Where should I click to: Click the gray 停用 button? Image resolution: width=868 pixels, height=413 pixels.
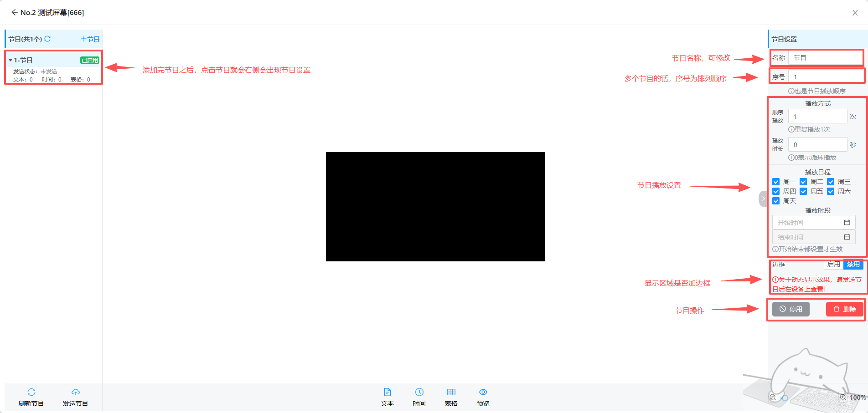790,309
